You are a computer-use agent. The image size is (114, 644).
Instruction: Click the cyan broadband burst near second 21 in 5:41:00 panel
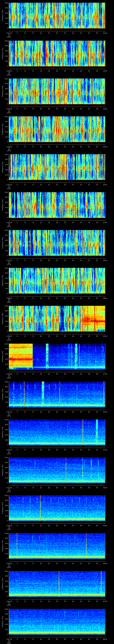[43, 394]
